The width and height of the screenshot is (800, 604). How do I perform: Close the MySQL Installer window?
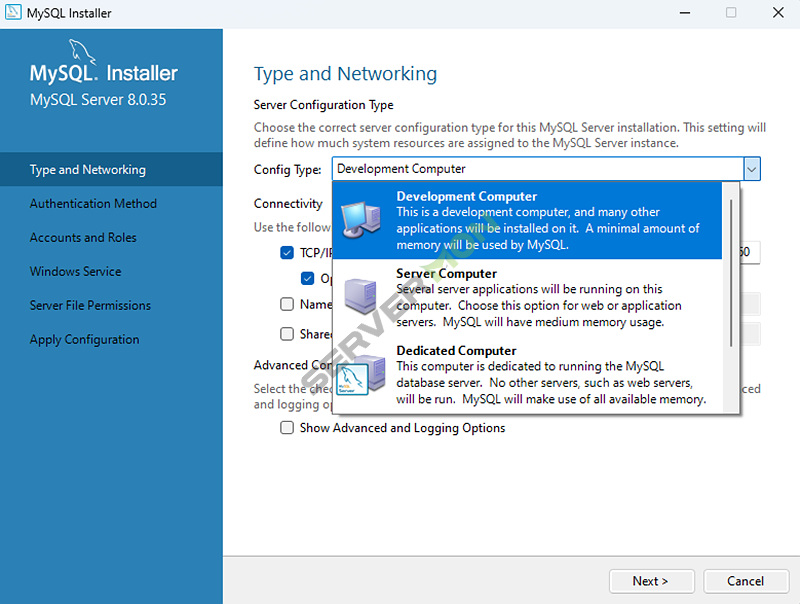(x=778, y=12)
